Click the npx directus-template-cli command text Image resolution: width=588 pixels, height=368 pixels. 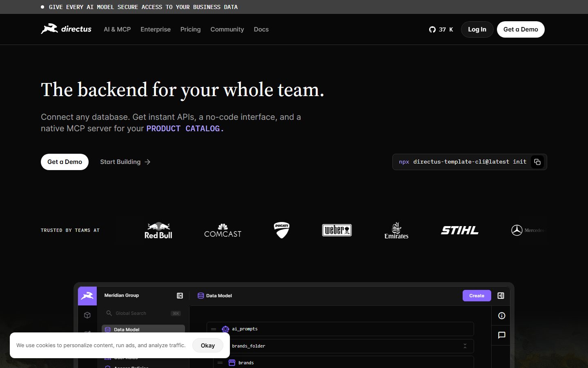pos(463,162)
